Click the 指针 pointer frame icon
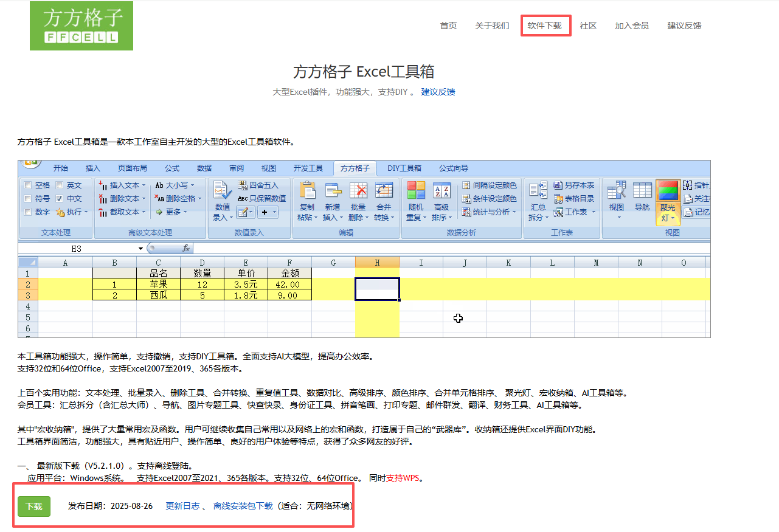Screen dimensions: 779x532 coord(688,185)
